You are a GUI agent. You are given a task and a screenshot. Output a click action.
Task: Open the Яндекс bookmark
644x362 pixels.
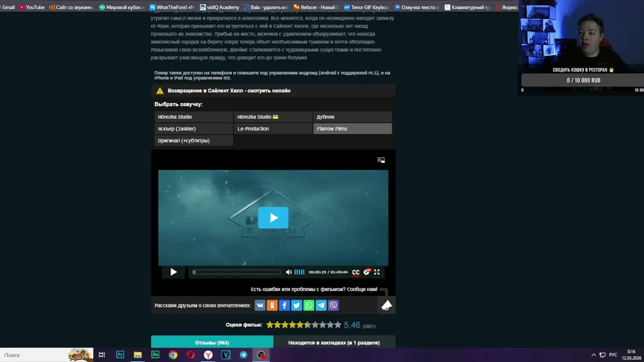point(507,8)
